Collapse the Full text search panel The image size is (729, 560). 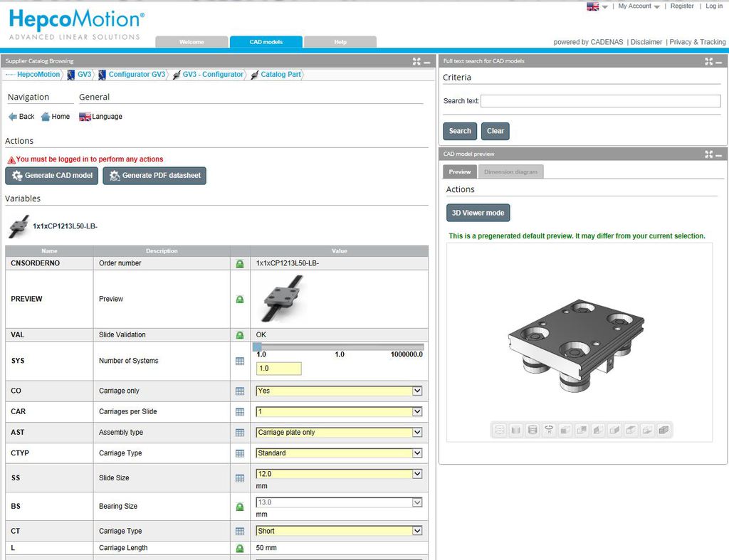[x=719, y=63]
